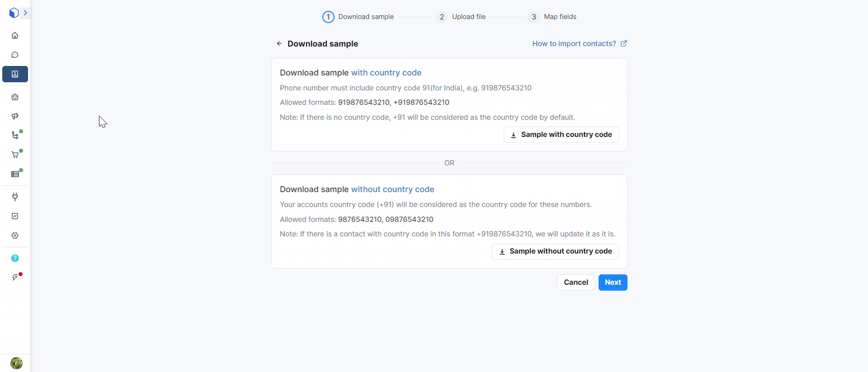Viewport: 868px width, 372px height.
Task: Open the How to import contacts link
Action: [x=579, y=43]
